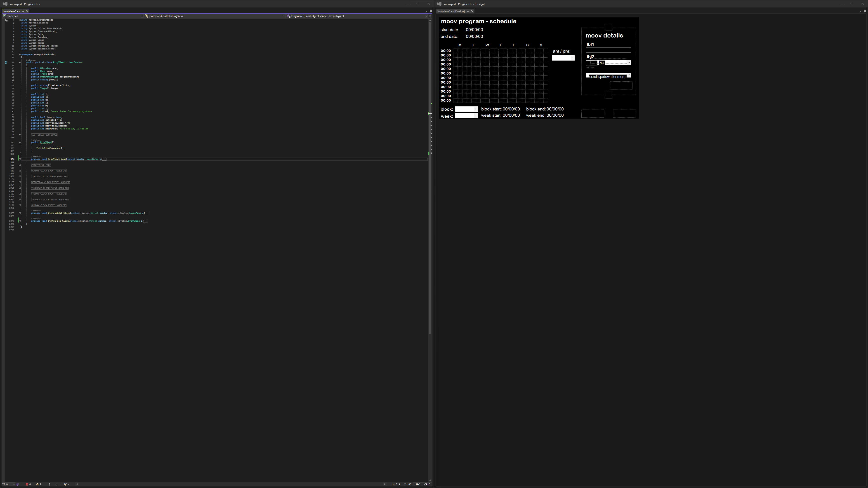Open the am / pm combo box
The width and height of the screenshot is (868, 488).
[x=563, y=58]
